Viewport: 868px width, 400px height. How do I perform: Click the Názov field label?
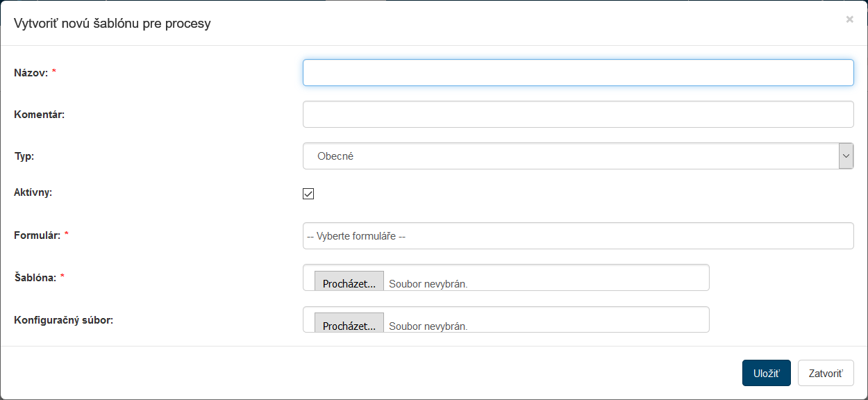(31, 72)
